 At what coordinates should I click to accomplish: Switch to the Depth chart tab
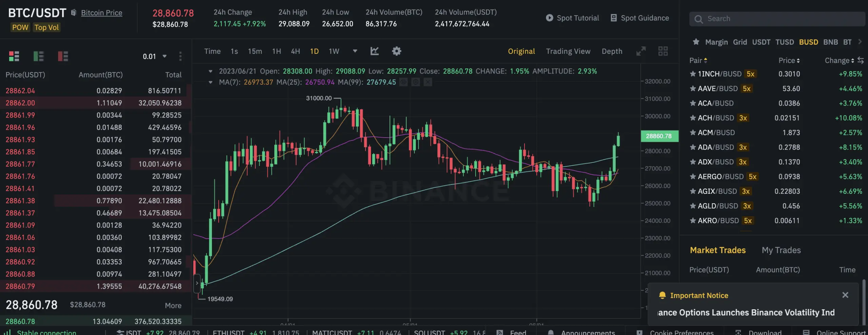point(612,51)
